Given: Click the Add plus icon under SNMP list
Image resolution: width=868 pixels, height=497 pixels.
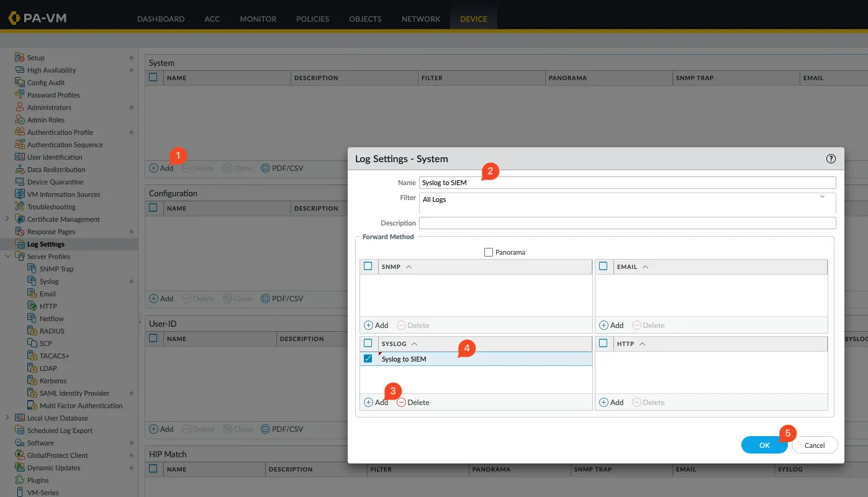Looking at the screenshot, I should pos(368,326).
